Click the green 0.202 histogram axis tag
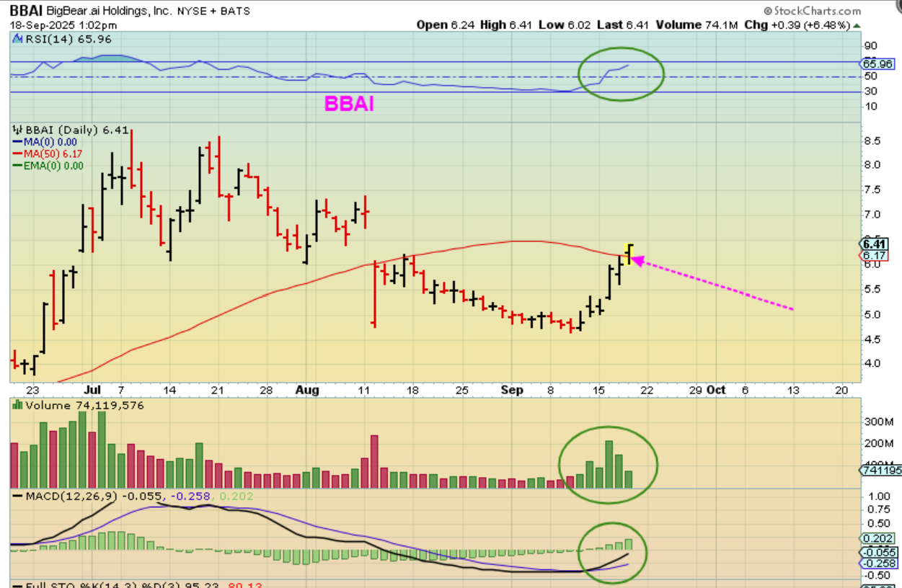The width and height of the screenshot is (902, 588). (x=878, y=538)
